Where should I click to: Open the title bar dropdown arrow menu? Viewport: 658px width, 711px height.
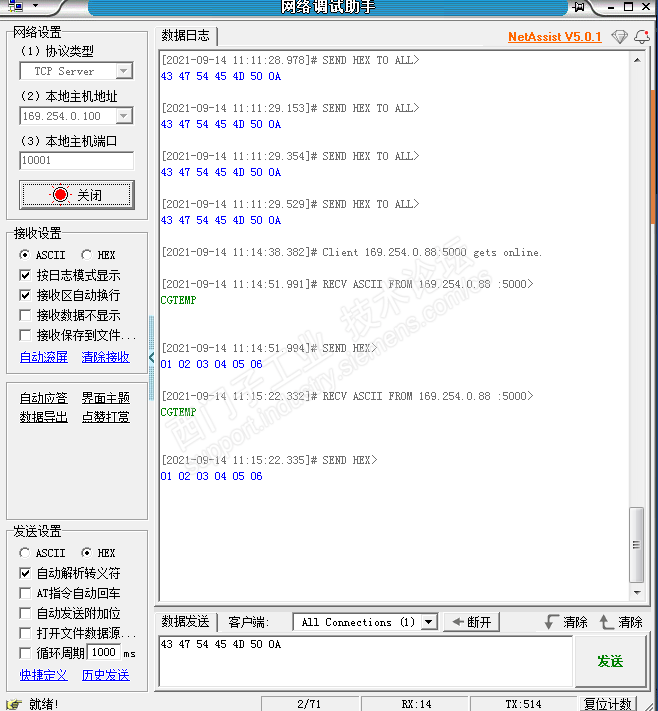[x=35, y=6]
